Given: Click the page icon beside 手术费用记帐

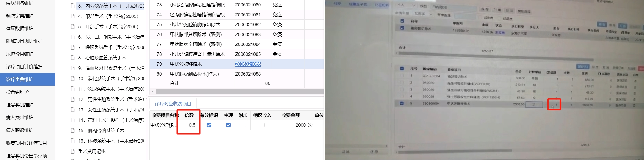Looking at the screenshot, I should pyautogui.click(x=73, y=151).
